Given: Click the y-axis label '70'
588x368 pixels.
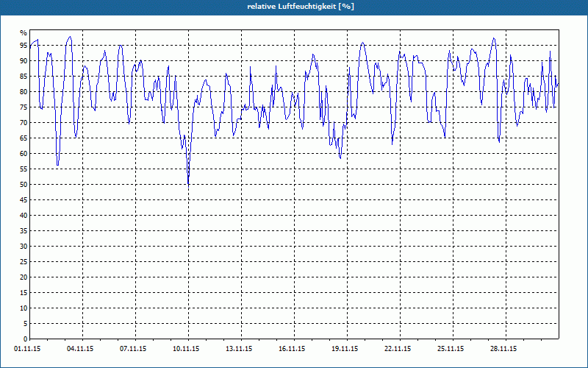Looking at the screenshot, I should click(x=24, y=123).
